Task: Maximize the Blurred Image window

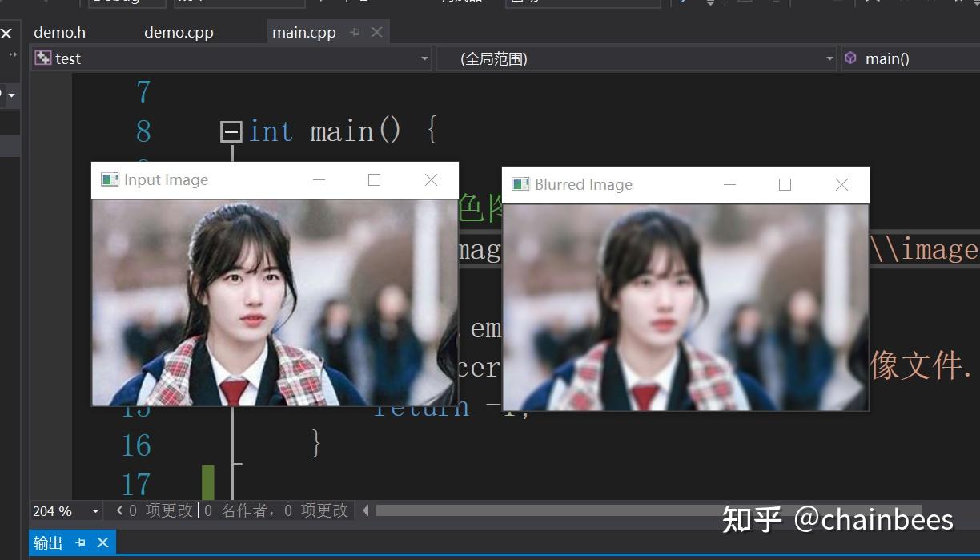Action: (x=785, y=184)
